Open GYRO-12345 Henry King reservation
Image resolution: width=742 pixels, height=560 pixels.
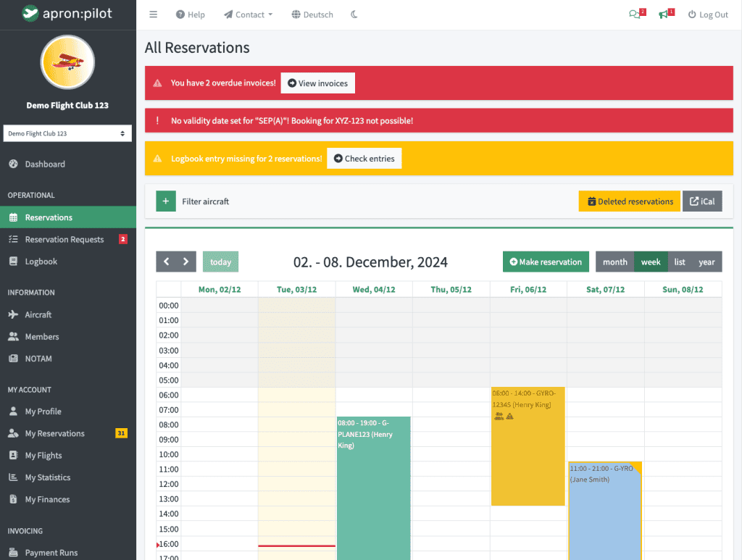(x=528, y=446)
